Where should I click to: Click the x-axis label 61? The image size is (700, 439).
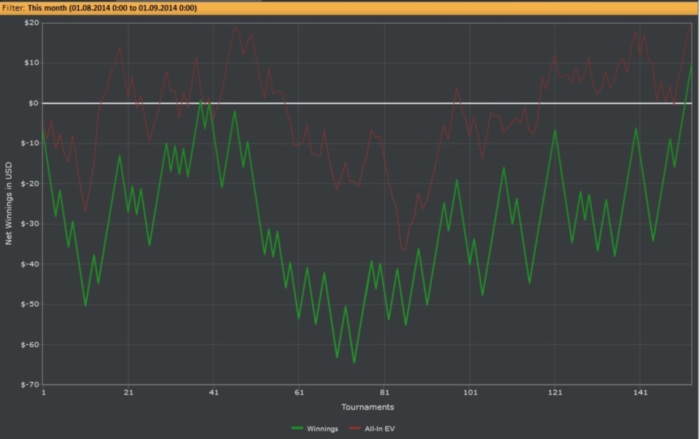pyautogui.click(x=299, y=393)
